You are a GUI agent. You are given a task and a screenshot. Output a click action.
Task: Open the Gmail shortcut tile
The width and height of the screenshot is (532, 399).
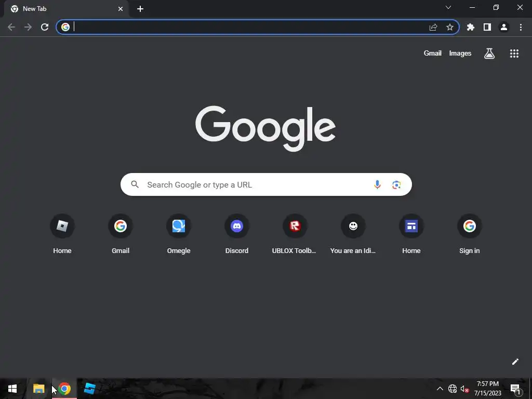pos(121,234)
